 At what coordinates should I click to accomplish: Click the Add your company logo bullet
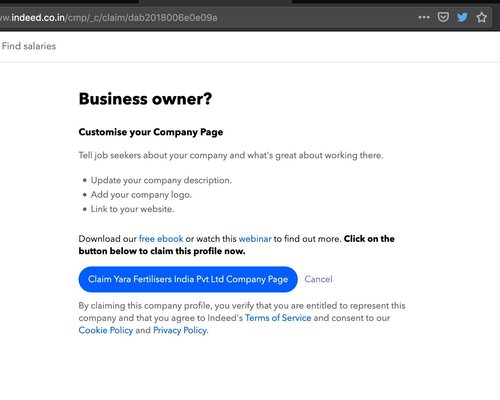pyautogui.click(x=141, y=195)
